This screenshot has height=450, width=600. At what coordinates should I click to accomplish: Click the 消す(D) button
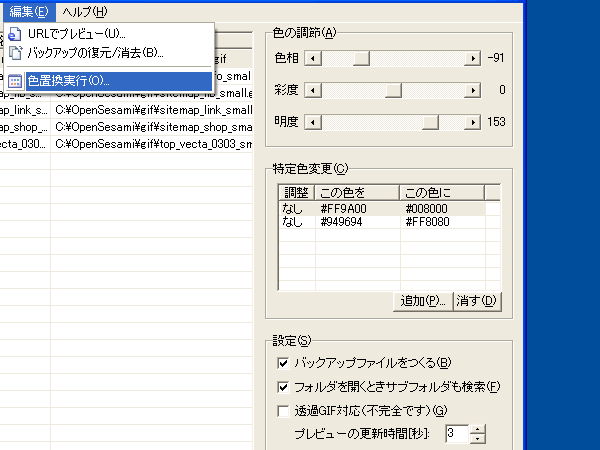pyautogui.click(x=477, y=302)
